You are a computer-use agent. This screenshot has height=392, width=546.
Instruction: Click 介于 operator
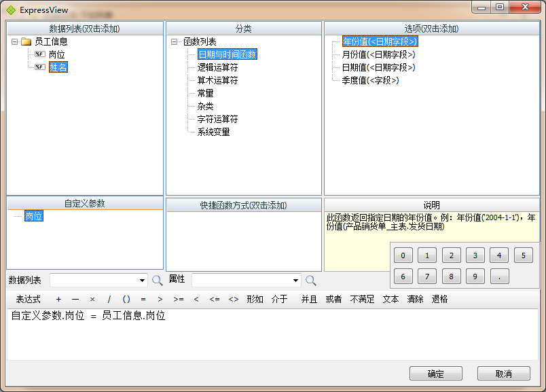(279, 299)
